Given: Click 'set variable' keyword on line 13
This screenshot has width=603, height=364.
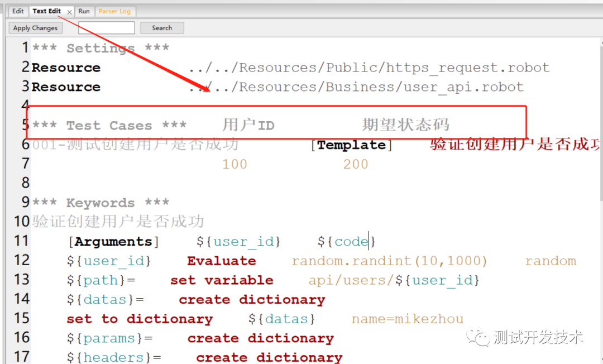Looking at the screenshot, I should pos(222,280).
